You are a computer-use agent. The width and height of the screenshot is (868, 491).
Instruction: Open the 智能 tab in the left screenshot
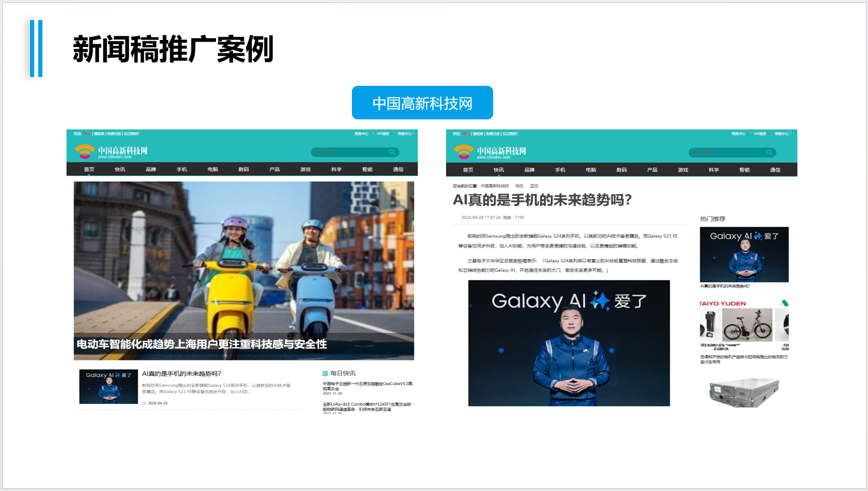click(367, 169)
